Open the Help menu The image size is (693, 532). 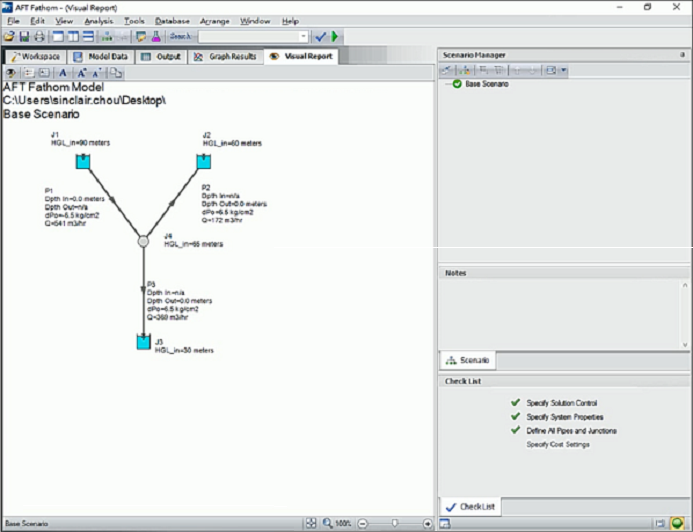(290, 21)
